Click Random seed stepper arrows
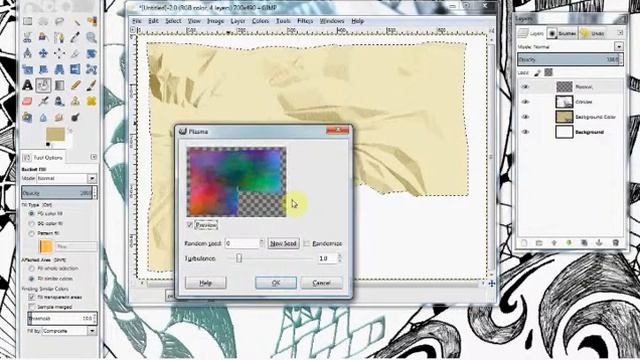640x360 pixels. 262,243
